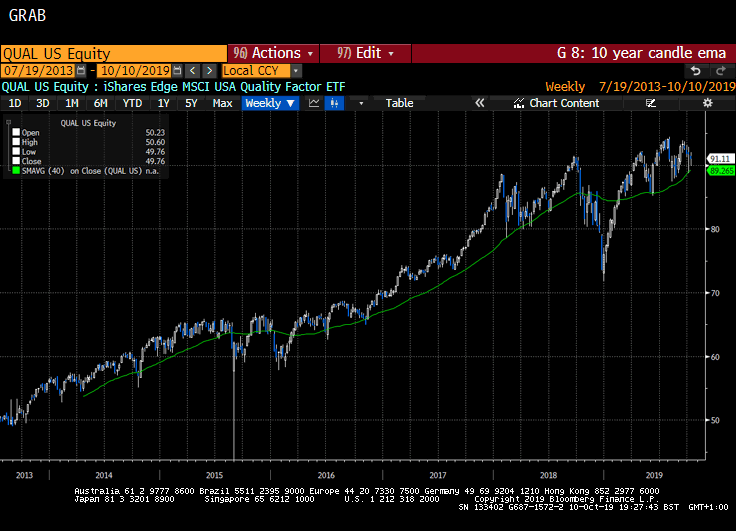Select the 6M range tab
The width and height of the screenshot is (736, 531).
coord(100,103)
